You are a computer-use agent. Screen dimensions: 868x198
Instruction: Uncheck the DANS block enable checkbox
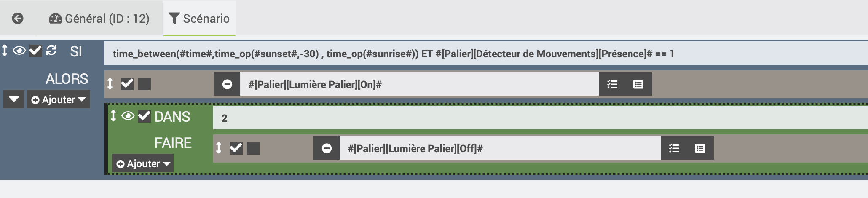pos(144,116)
